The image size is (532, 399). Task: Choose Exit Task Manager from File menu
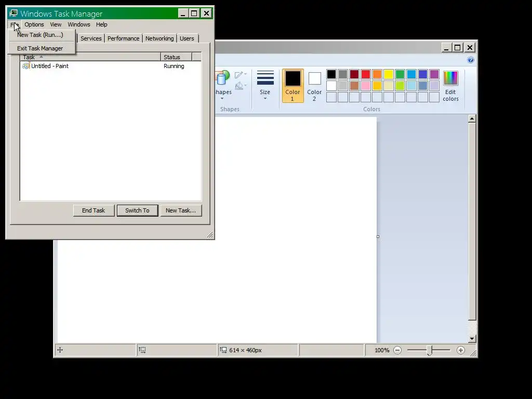click(x=41, y=48)
